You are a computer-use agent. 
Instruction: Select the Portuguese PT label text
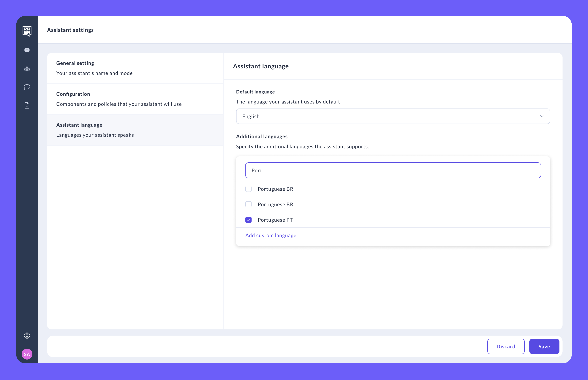coord(275,220)
